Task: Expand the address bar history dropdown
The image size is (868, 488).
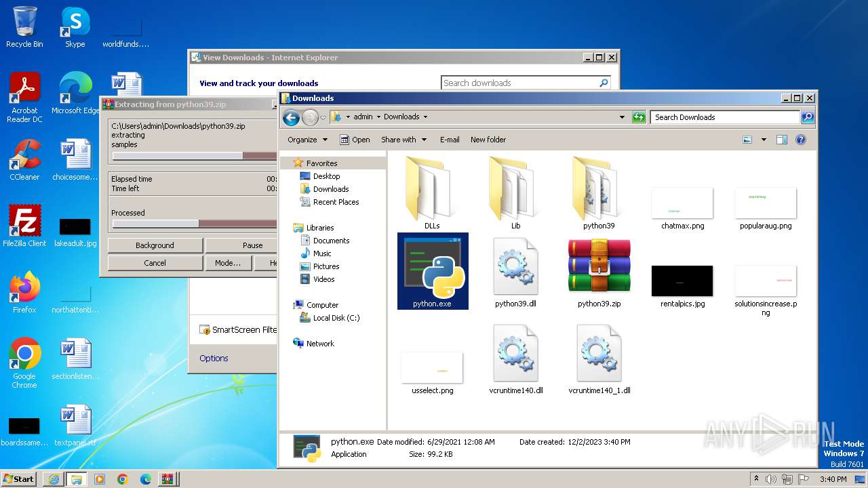Action: (622, 117)
